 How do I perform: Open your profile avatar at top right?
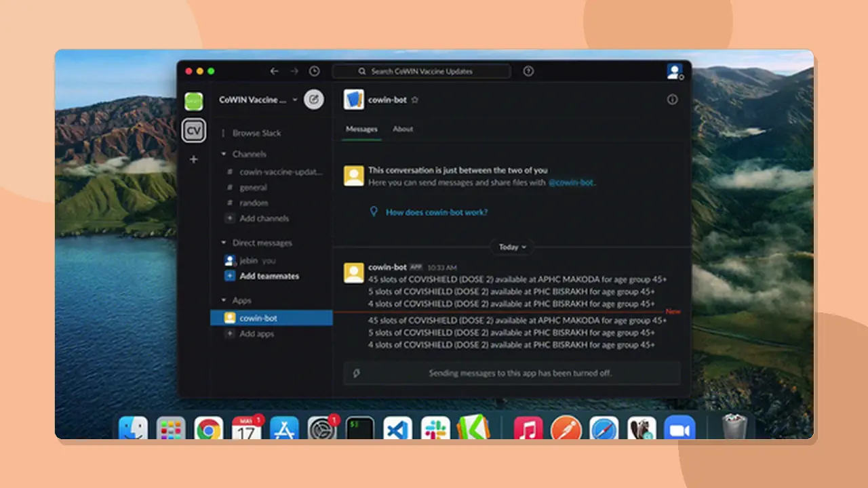click(x=674, y=71)
